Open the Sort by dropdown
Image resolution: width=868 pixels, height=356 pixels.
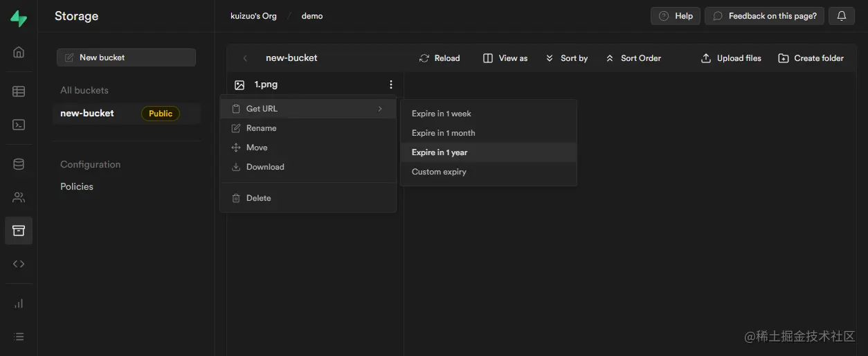[x=566, y=58]
